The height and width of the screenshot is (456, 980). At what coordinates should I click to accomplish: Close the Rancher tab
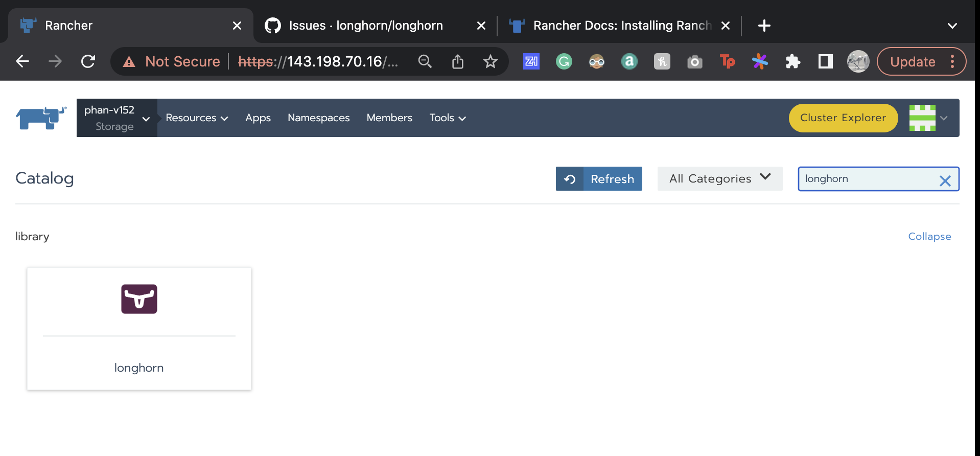pos(237,26)
